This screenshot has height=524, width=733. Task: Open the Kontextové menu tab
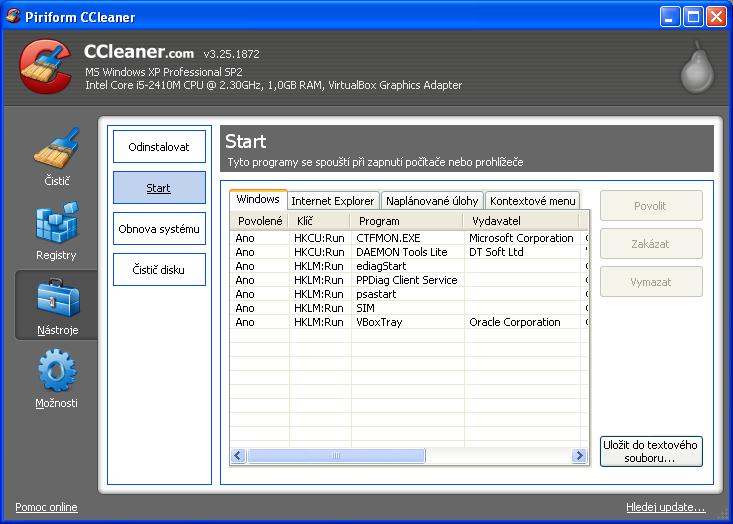[x=532, y=201]
